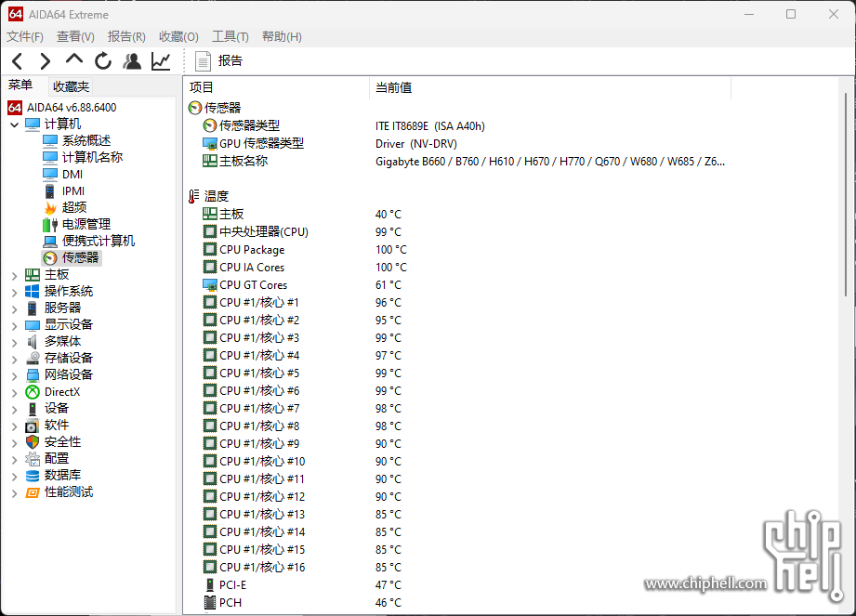This screenshot has width=856, height=616.
Task: Select the 主板名称 row
Action: pyautogui.click(x=467, y=162)
